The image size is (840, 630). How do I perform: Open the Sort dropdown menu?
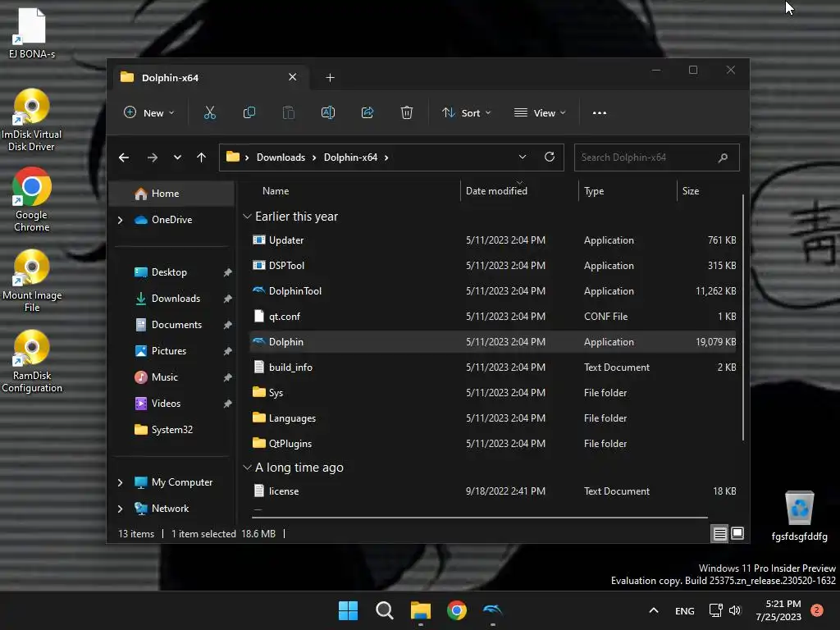(x=466, y=112)
